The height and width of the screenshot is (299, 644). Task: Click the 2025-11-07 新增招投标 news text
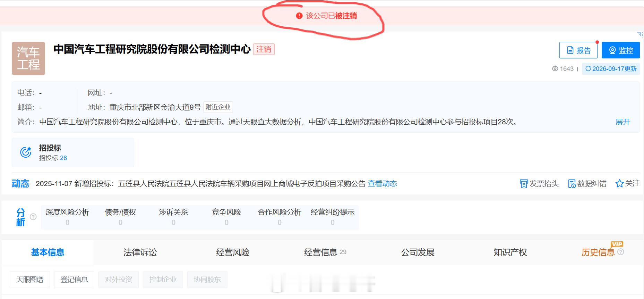coord(200,184)
